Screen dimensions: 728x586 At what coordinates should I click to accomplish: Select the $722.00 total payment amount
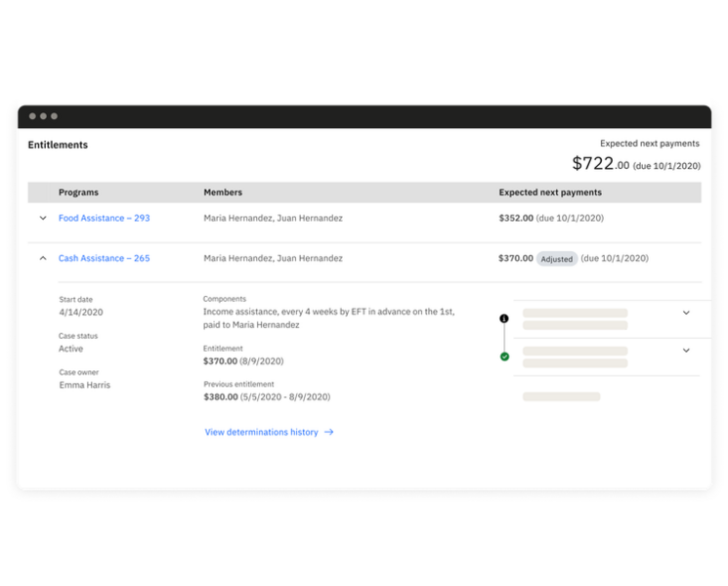pos(600,164)
